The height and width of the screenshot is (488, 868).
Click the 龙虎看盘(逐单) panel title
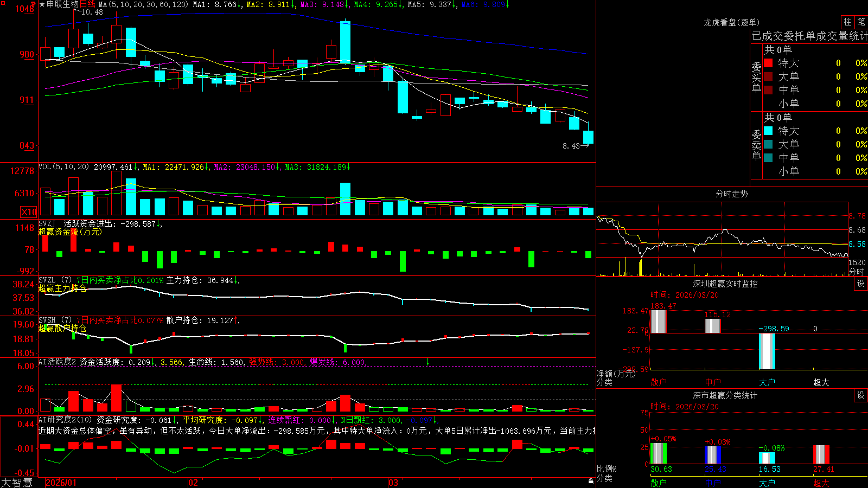(x=731, y=22)
